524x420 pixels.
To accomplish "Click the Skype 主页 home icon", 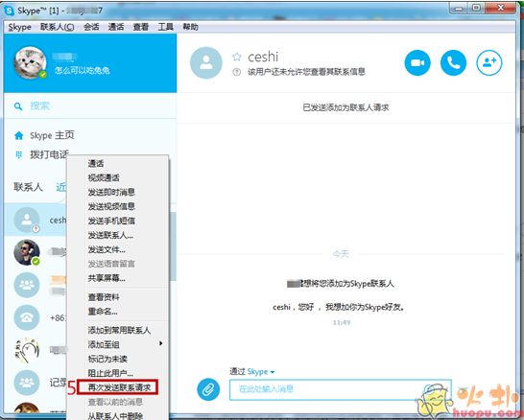I will click(19, 135).
